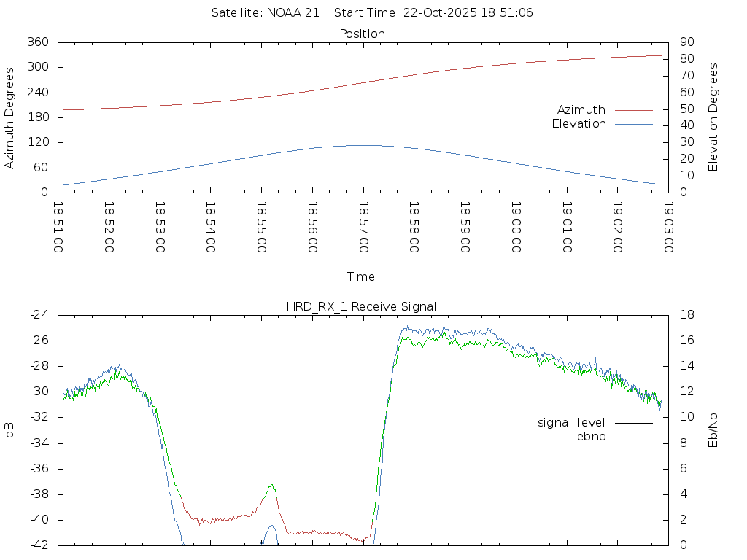Click the dB left axis label
The width and height of the screenshot is (747, 560).
pyautogui.click(x=10, y=429)
